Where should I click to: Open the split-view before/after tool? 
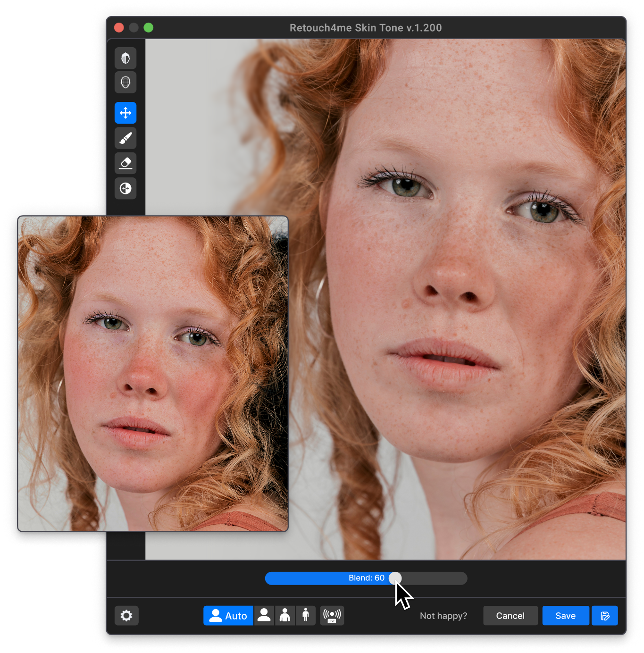tap(125, 188)
